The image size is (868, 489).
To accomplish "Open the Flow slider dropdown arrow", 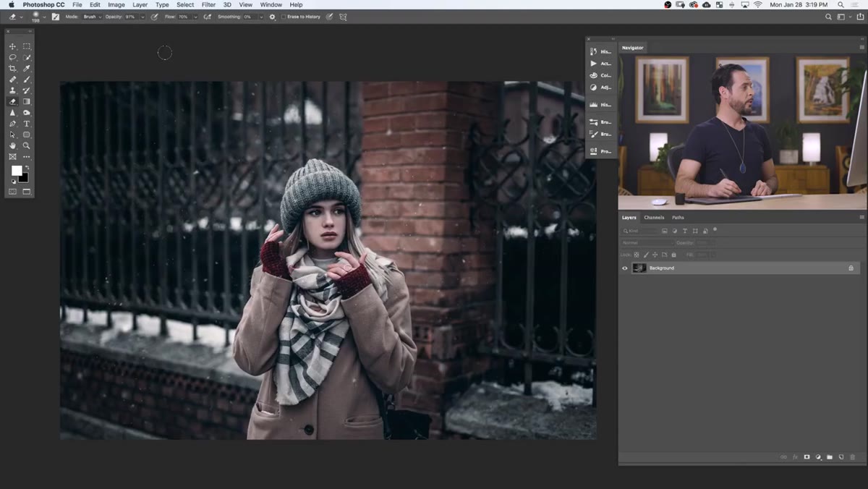I will tap(195, 17).
